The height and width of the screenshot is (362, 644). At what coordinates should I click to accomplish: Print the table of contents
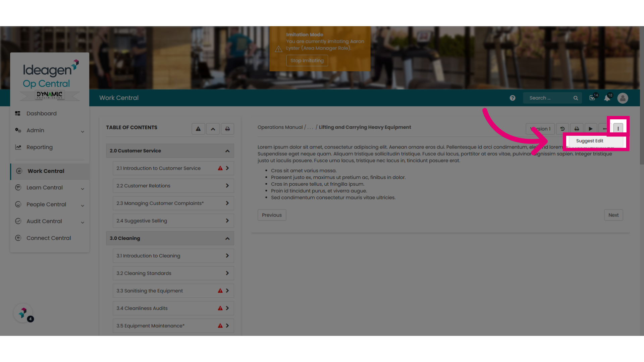click(x=227, y=129)
